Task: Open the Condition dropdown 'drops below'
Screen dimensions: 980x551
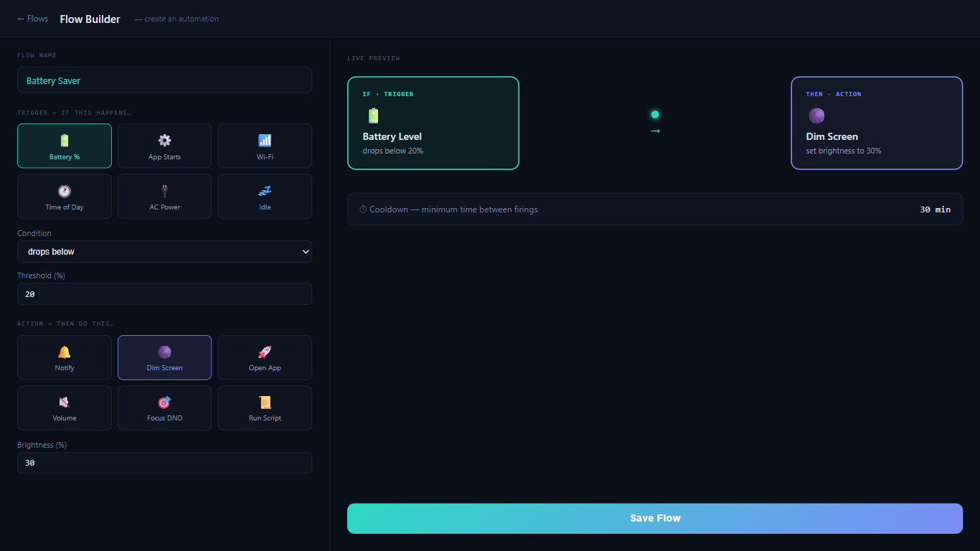Action: point(164,252)
